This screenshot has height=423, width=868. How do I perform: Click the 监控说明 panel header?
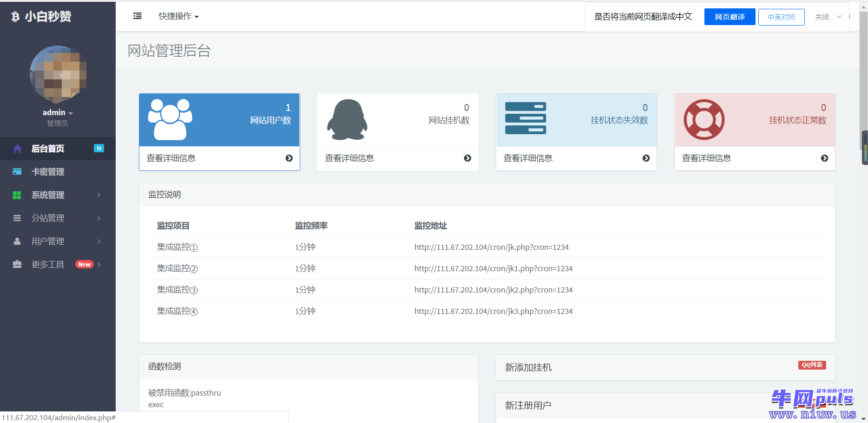487,195
